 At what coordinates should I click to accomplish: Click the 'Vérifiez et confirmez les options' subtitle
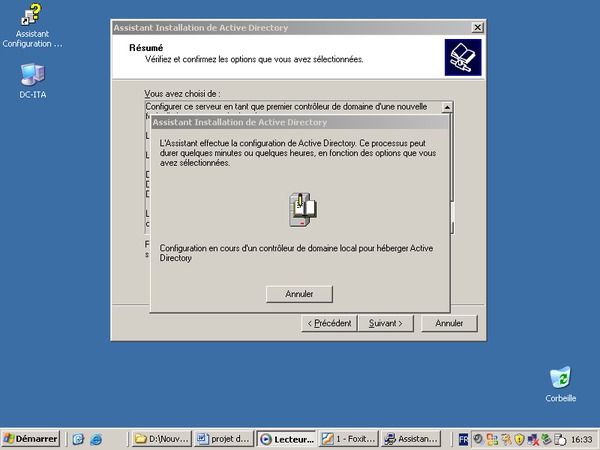[254, 59]
